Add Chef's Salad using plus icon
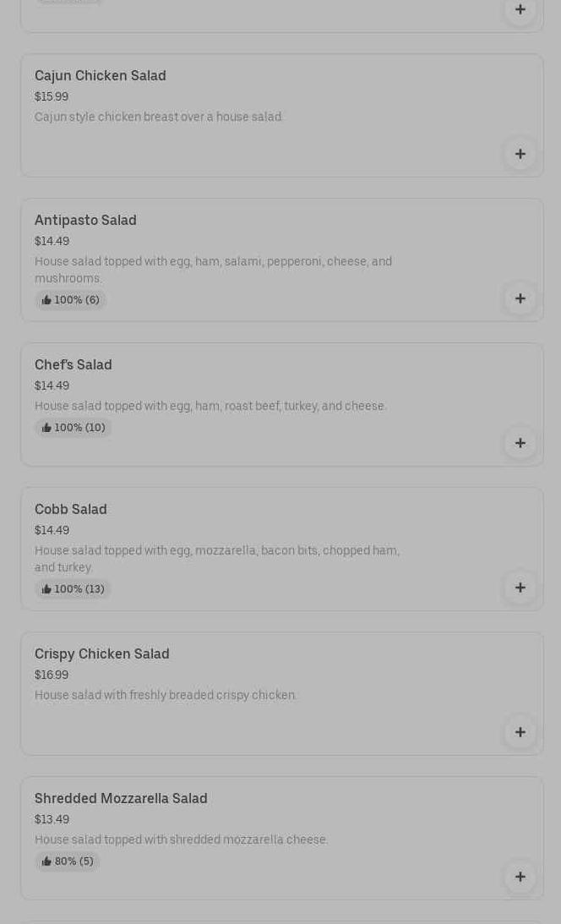This screenshot has height=924, width=561. [520, 443]
